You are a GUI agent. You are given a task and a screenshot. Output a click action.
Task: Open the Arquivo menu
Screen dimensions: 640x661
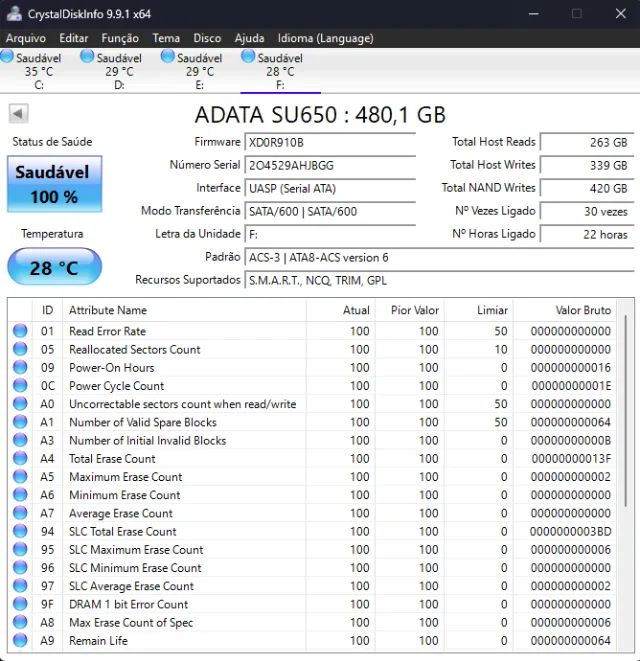pyautogui.click(x=26, y=38)
